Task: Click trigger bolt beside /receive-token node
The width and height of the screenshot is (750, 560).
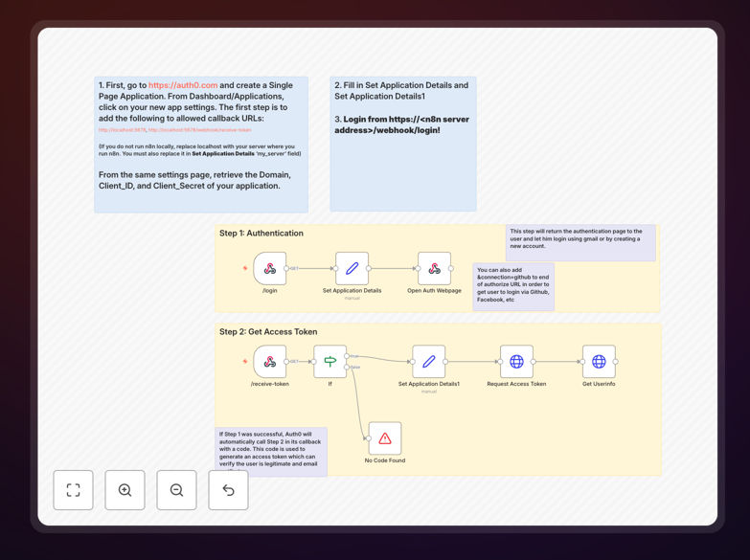Action: 245,362
